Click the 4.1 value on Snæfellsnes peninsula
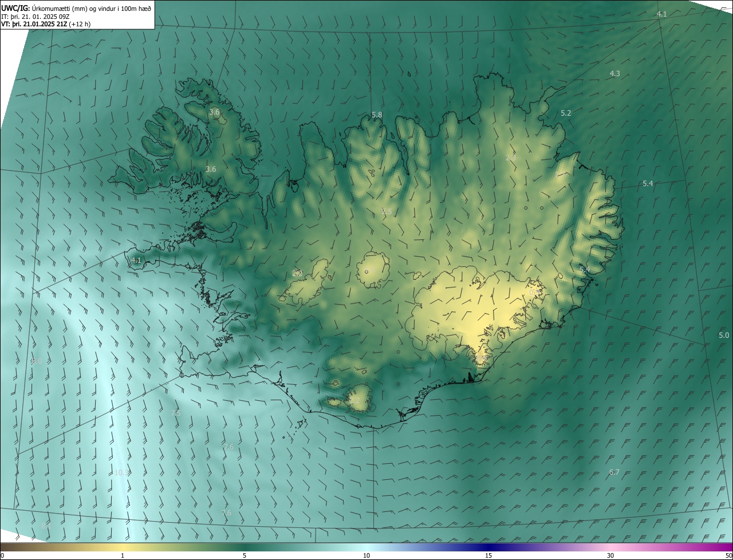Image resolution: width=733 pixels, height=560 pixels. 136,261
